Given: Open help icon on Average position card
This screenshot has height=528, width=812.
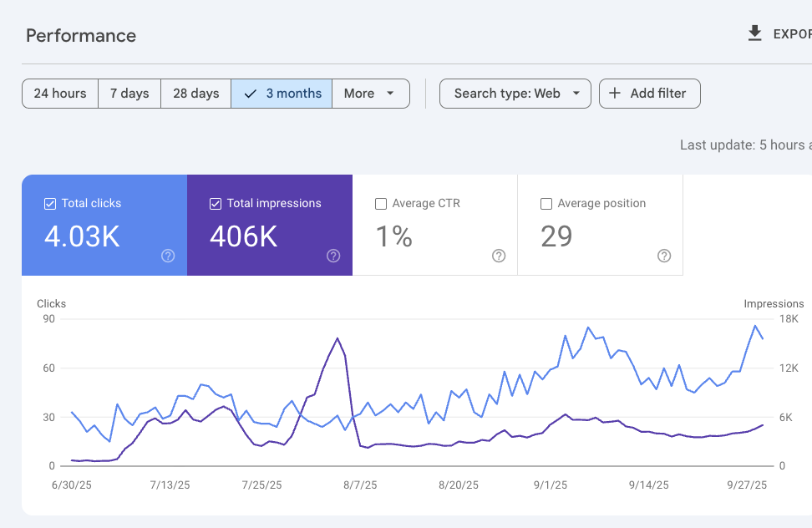Looking at the screenshot, I should tap(664, 256).
